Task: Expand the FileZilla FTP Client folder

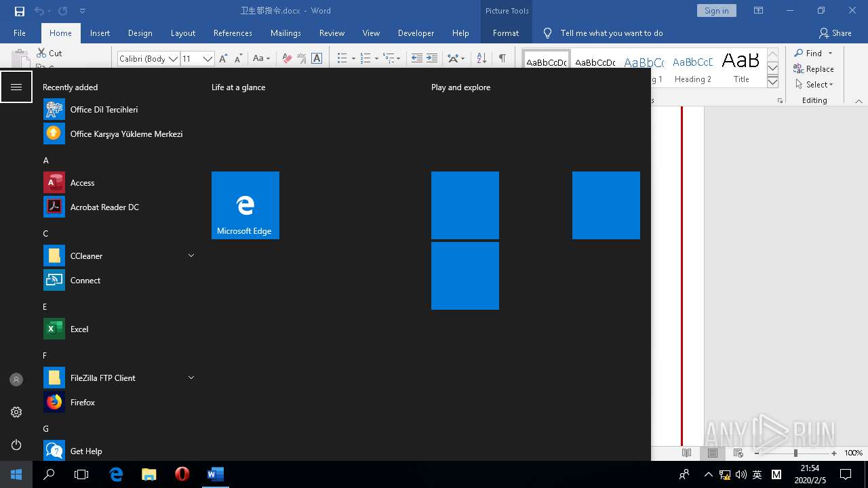Action: coord(191,378)
